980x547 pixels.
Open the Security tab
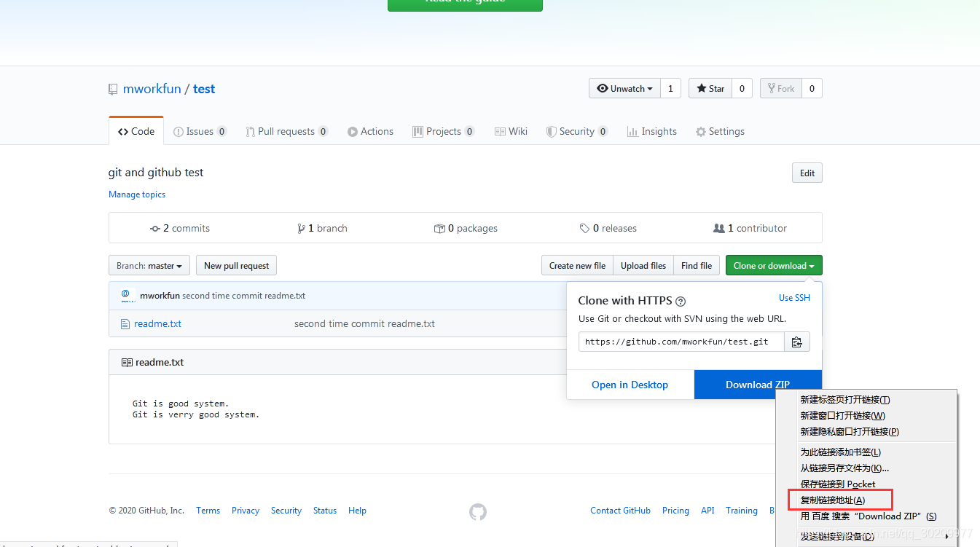pos(577,132)
